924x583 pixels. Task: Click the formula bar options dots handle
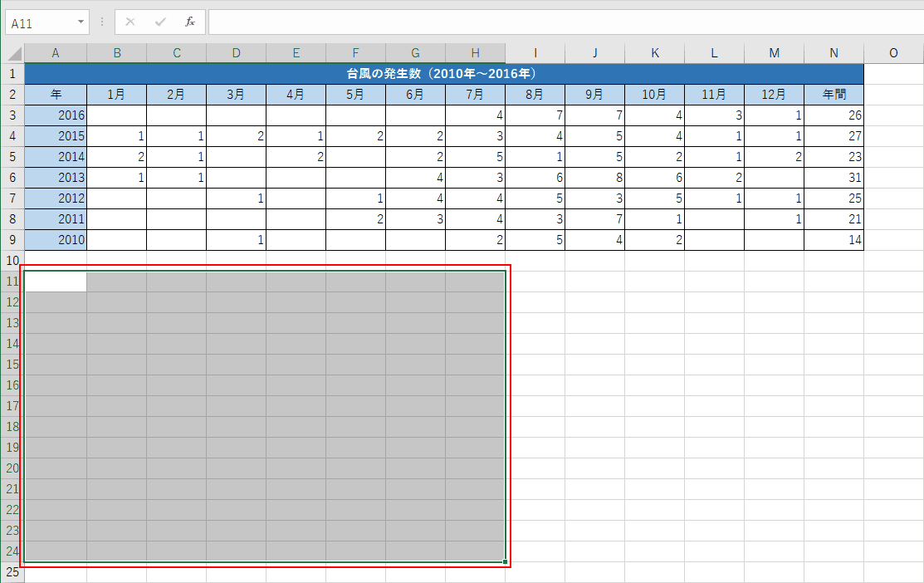[102, 22]
